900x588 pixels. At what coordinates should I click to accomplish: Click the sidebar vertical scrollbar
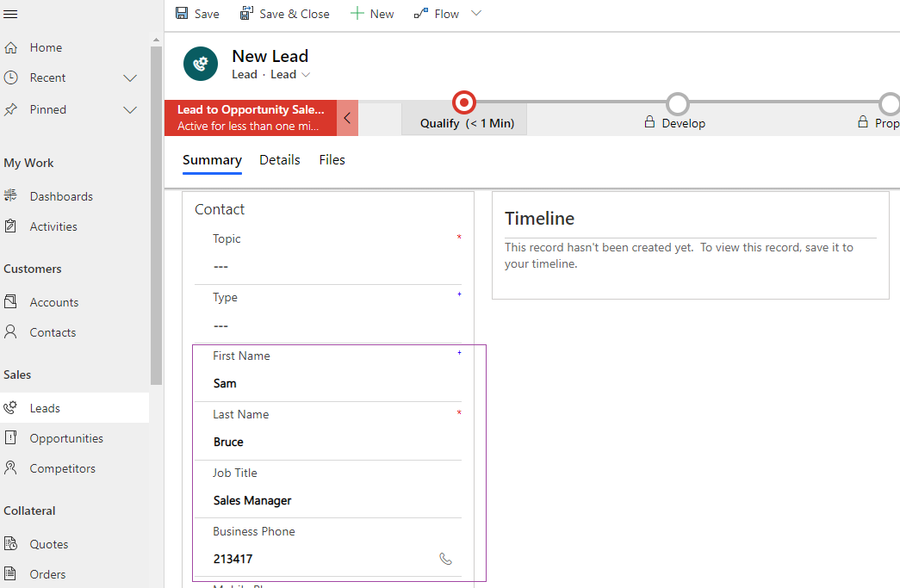pyautogui.click(x=156, y=215)
